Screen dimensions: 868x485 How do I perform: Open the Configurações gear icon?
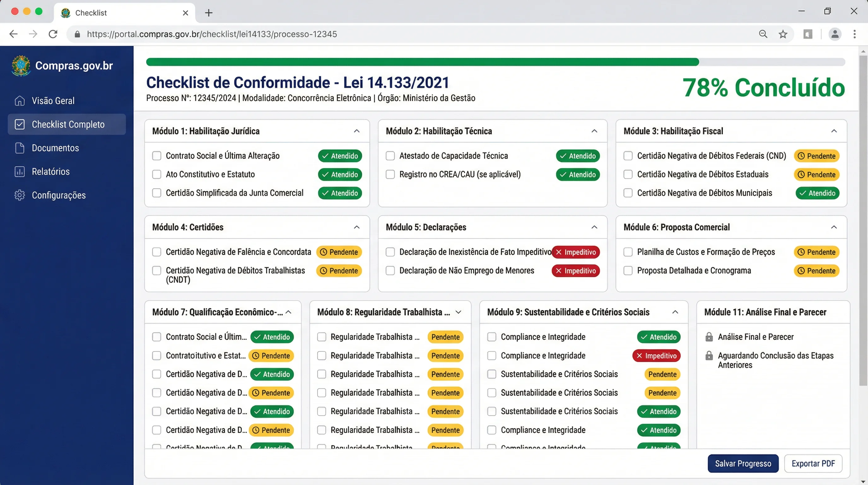(x=20, y=195)
